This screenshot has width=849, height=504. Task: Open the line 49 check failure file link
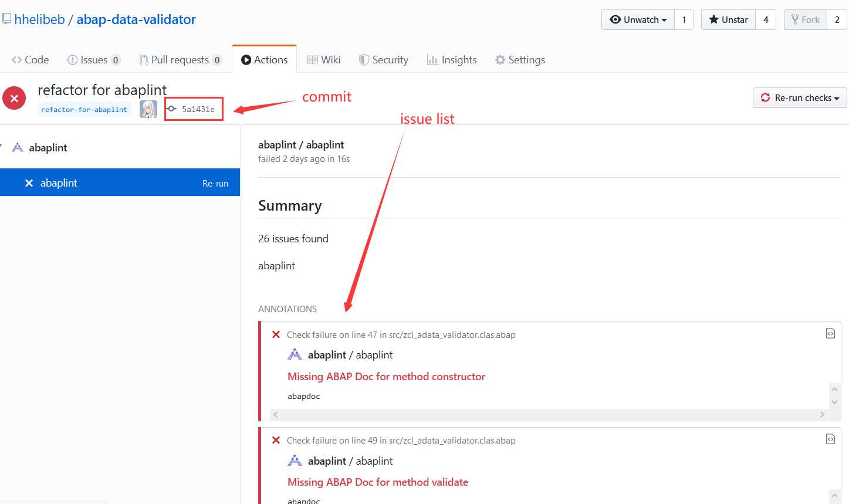coord(401,441)
